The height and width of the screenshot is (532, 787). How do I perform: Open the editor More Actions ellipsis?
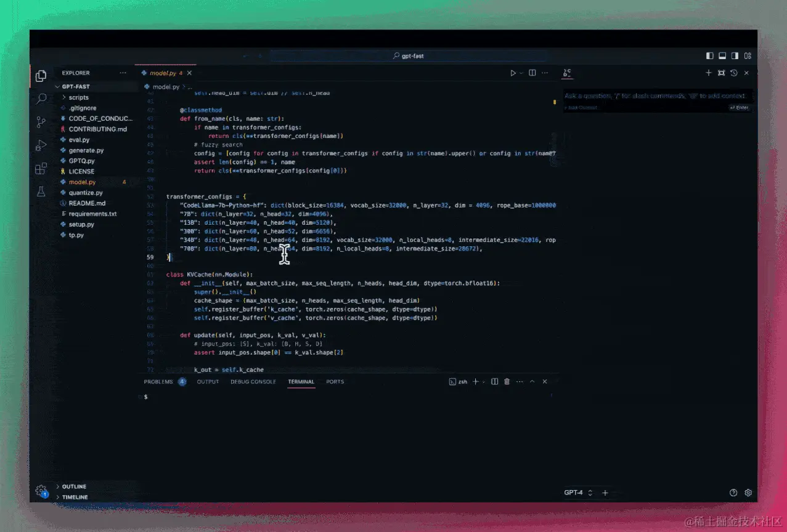[545, 73]
